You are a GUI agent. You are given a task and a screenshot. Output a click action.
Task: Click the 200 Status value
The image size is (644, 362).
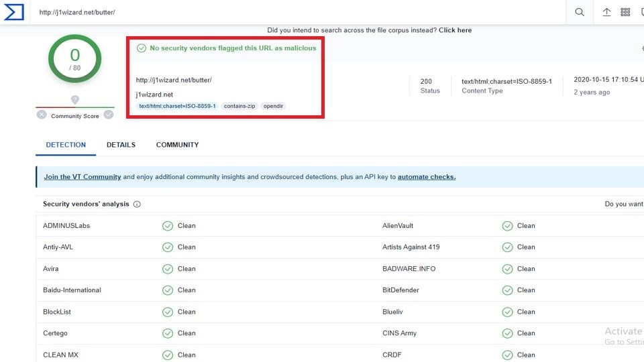click(x=426, y=81)
